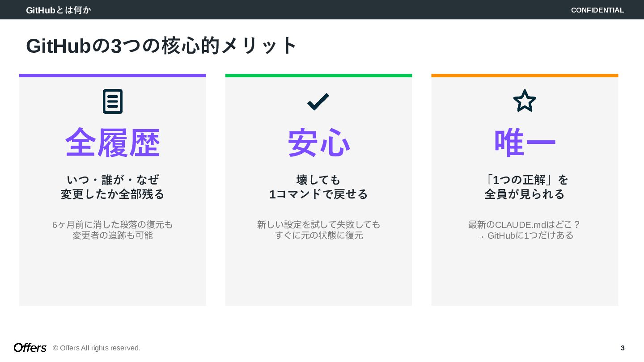Click the orange bar atop the 唯一 card
This screenshot has width=644, height=362.
pos(525,76)
